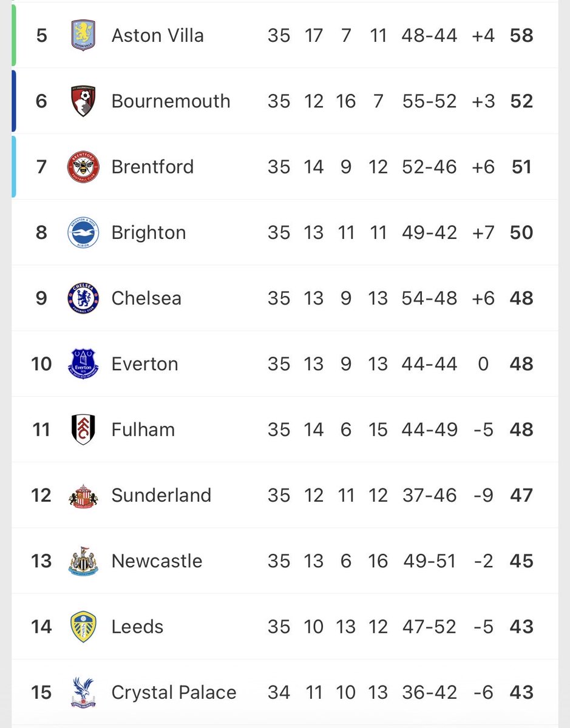Screen dimensions: 570x728
Task: Open the Leeds team name
Action: tap(138, 627)
